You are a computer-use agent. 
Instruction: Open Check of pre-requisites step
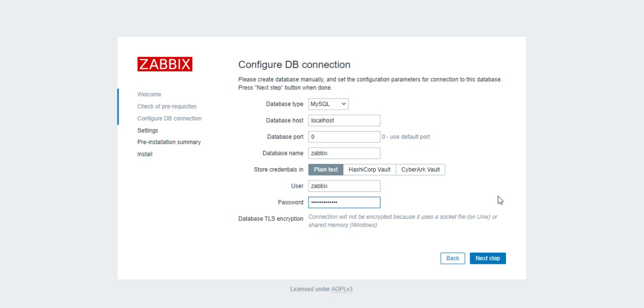click(x=167, y=106)
